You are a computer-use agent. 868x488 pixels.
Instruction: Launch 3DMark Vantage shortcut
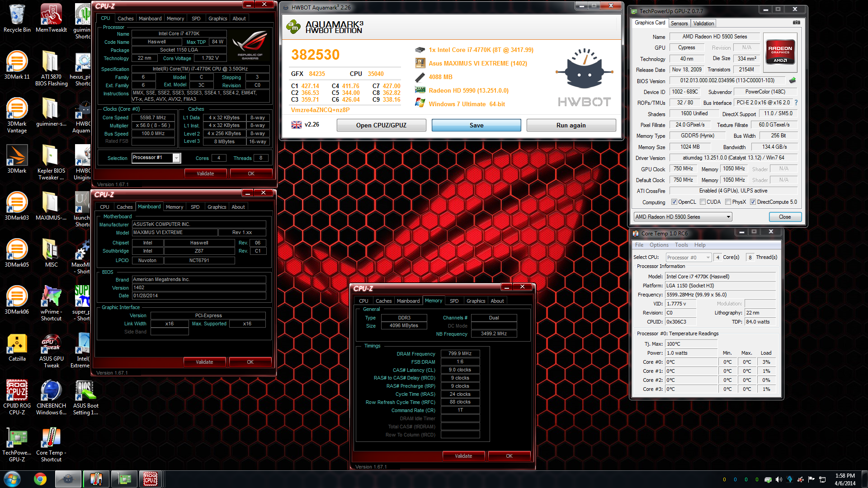tap(17, 115)
